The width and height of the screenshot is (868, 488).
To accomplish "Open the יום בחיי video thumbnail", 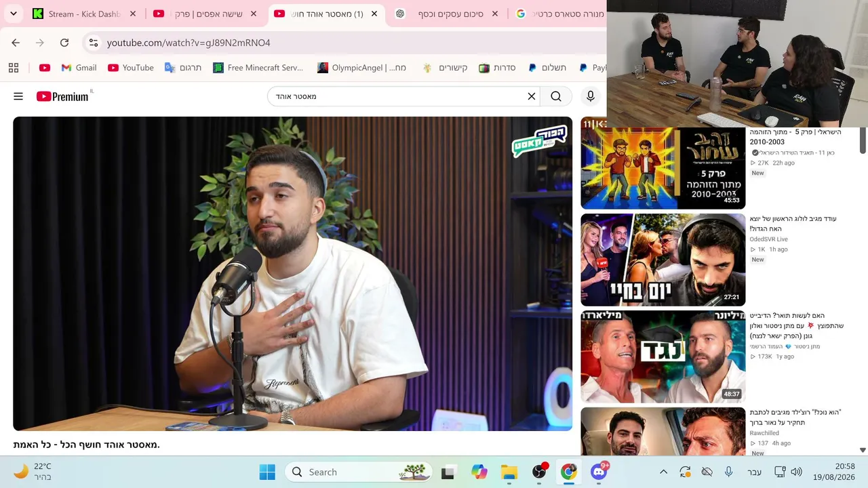I will 663,260.
